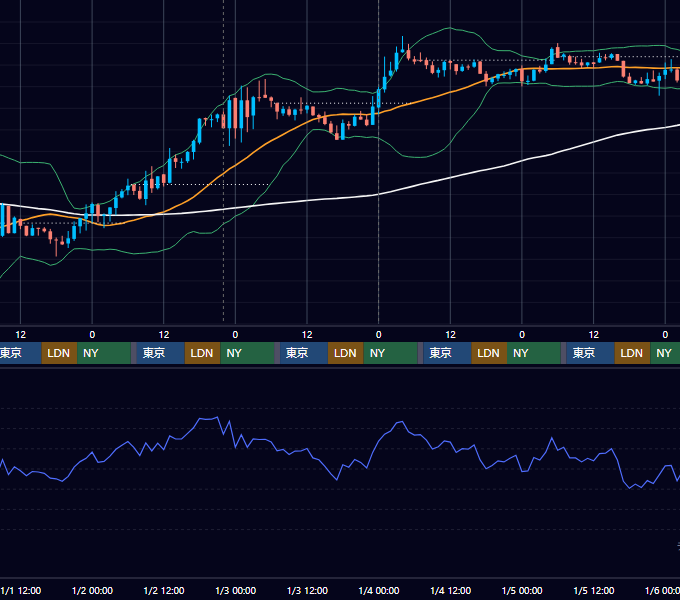This screenshot has width=680, height=600.
Task: Click the LDN session label for 1/2
Action: [x=202, y=353]
